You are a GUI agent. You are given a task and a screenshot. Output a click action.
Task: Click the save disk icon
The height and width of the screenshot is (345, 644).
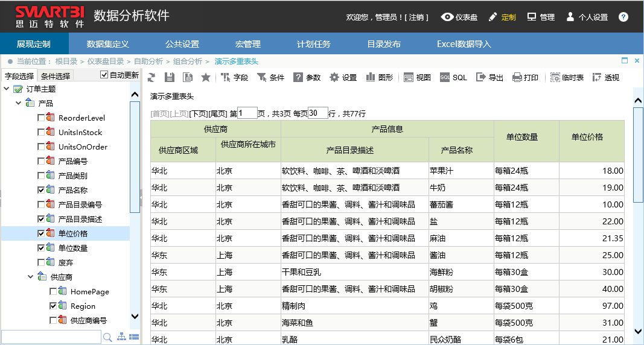click(x=170, y=78)
